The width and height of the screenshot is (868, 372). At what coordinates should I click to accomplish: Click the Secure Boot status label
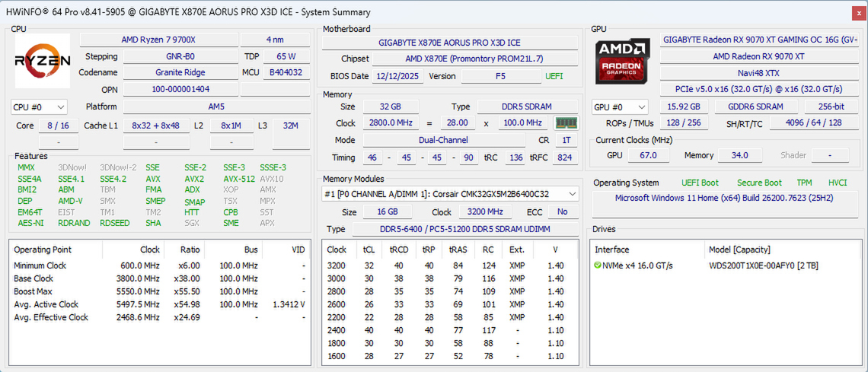(x=758, y=183)
